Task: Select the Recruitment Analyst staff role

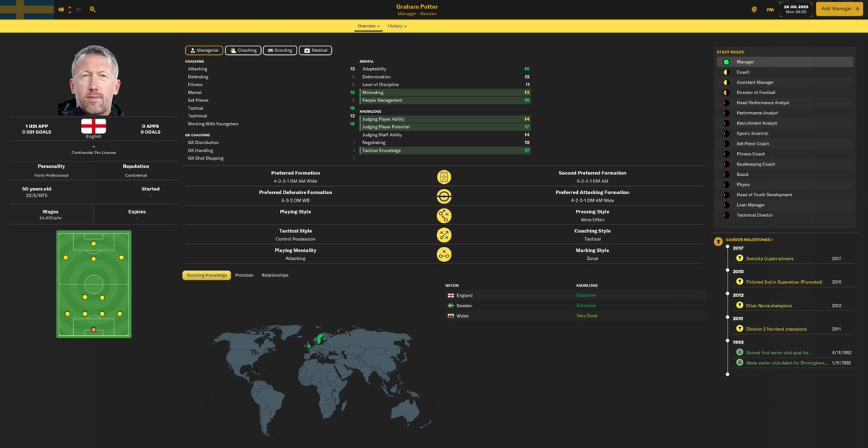Action: tap(784, 123)
